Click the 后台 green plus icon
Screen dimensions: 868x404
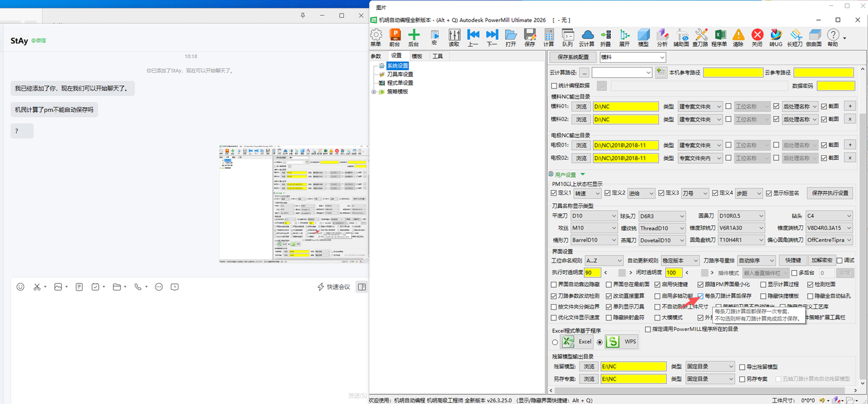[x=413, y=37]
